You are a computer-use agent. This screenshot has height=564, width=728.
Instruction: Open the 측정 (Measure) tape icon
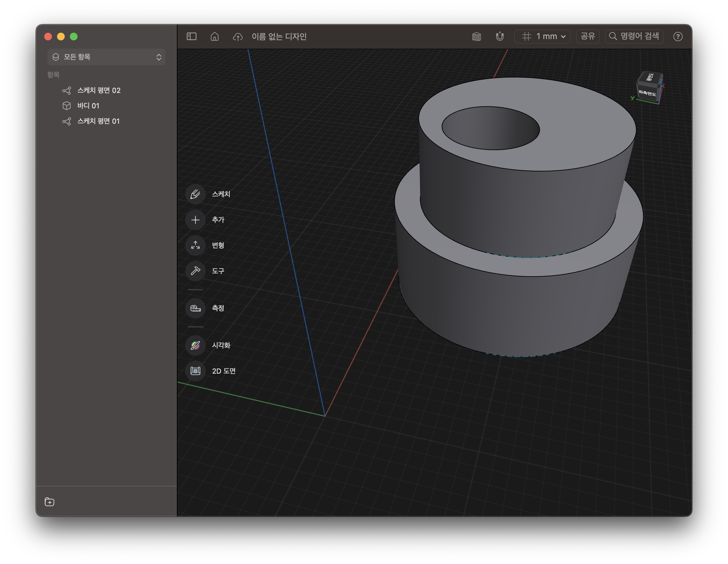[x=195, y=308]
